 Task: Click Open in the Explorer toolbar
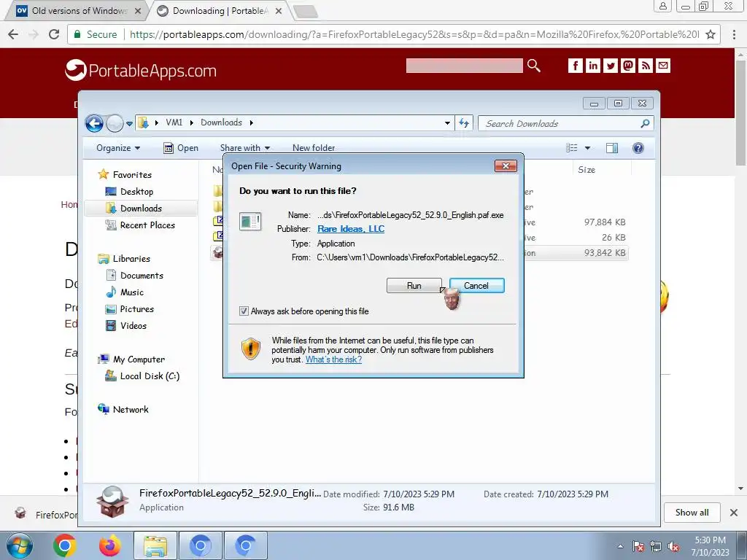pyautogui.click(x=181, y=147)
